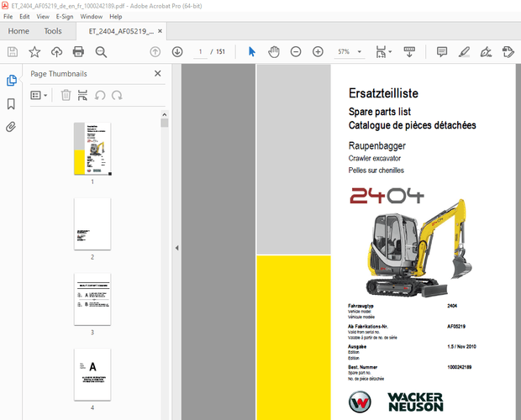Close the Page Thumbnails panel

[x=158, y=73]
